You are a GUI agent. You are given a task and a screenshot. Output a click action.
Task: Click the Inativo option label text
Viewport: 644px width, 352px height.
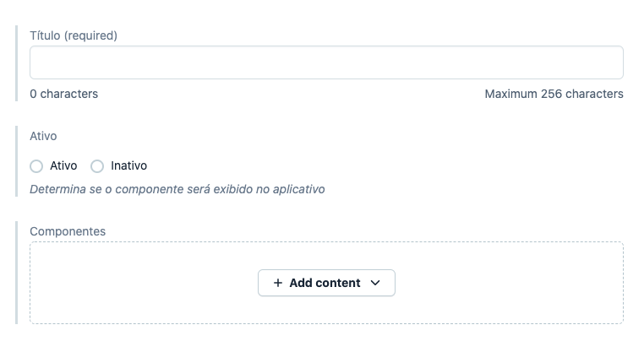[x=128, y=166]
